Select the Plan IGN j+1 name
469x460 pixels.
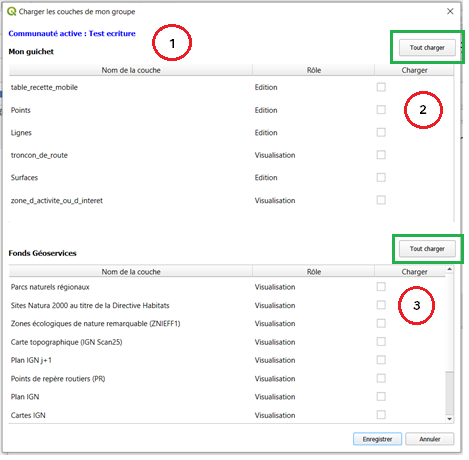(x=31, y=360)
